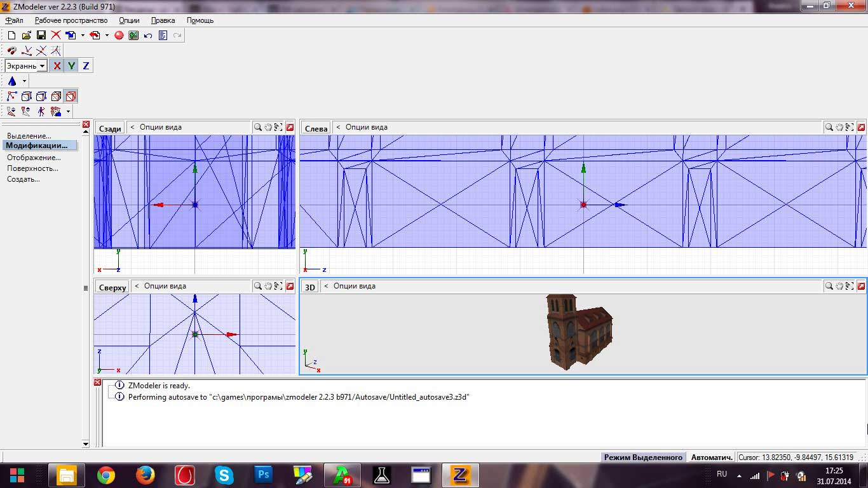This screenshot has width=868, height=488.
Task: Open the Опции menu
Action: tap(129, 20)
